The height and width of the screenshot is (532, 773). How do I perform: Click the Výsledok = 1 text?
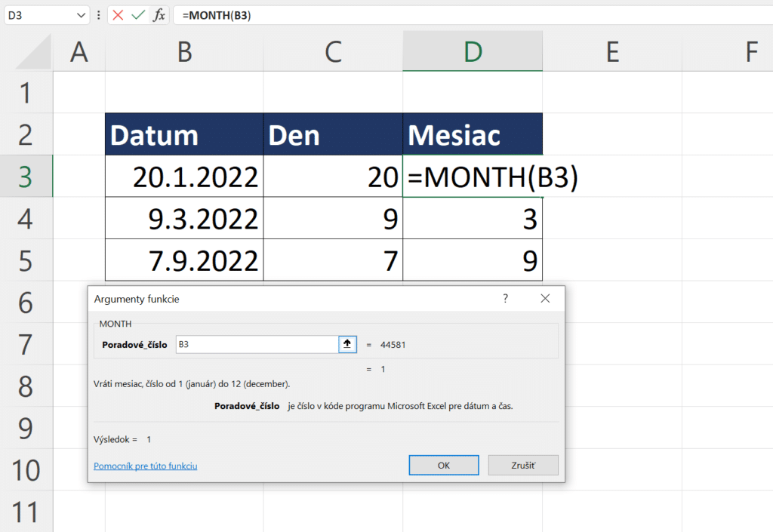coord(122,439)
